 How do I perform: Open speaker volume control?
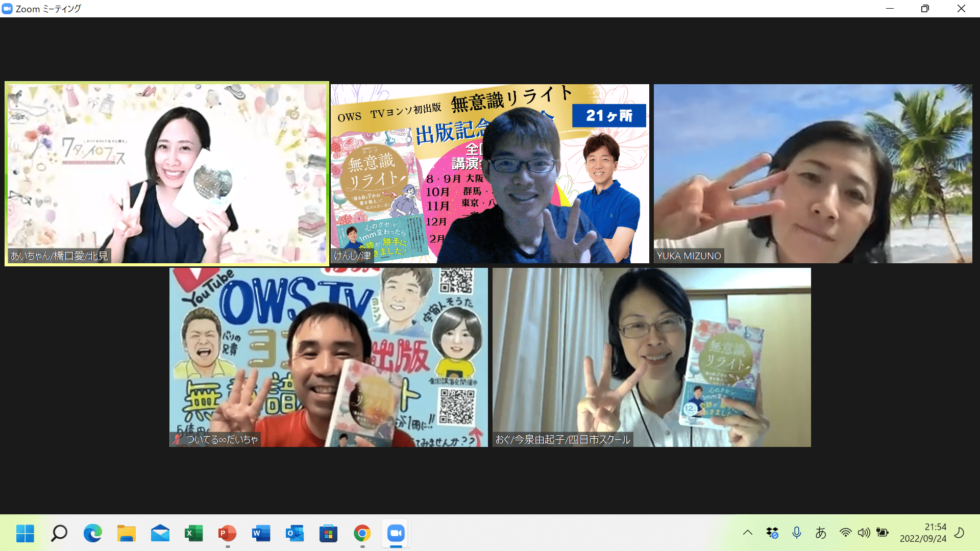[x=864, y=533]
